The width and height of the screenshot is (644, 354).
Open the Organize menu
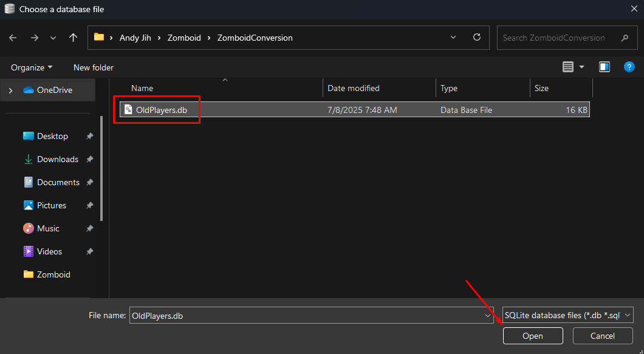point(30,67)
